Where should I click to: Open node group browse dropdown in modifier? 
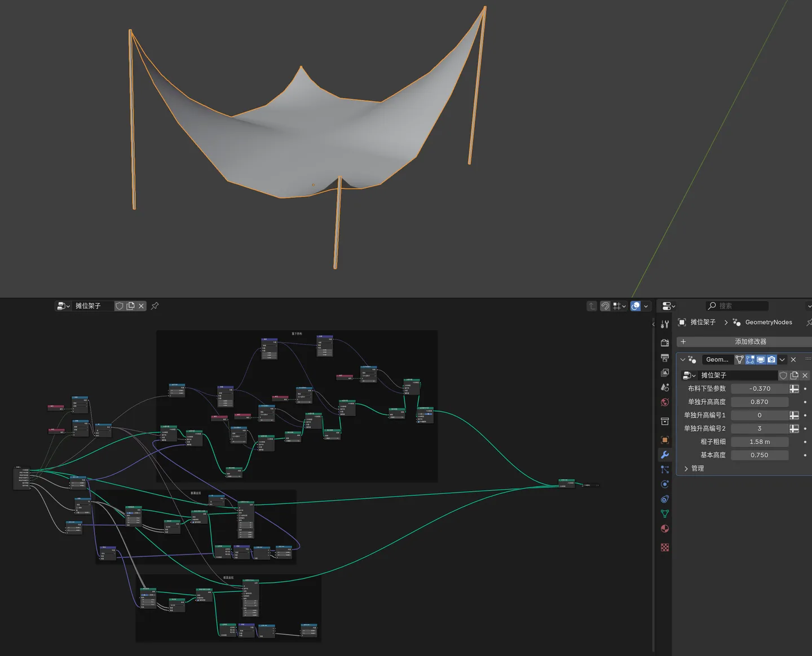(690, 375)
